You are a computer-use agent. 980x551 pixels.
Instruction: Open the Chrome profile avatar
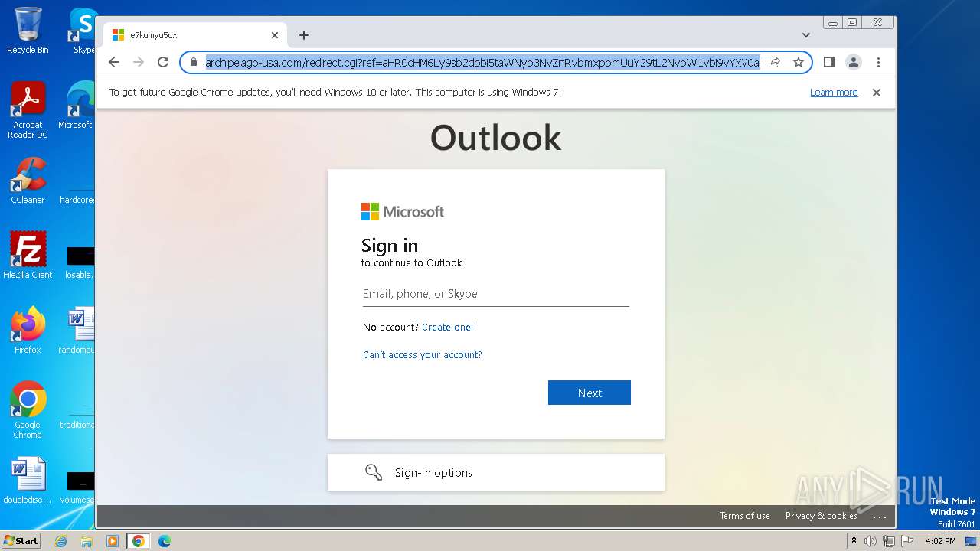point(853,62)
